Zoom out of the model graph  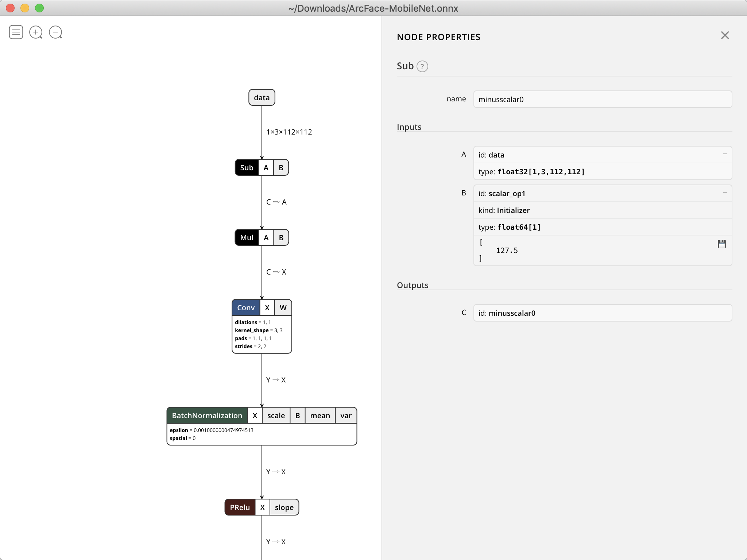click(x=55, y=32)
